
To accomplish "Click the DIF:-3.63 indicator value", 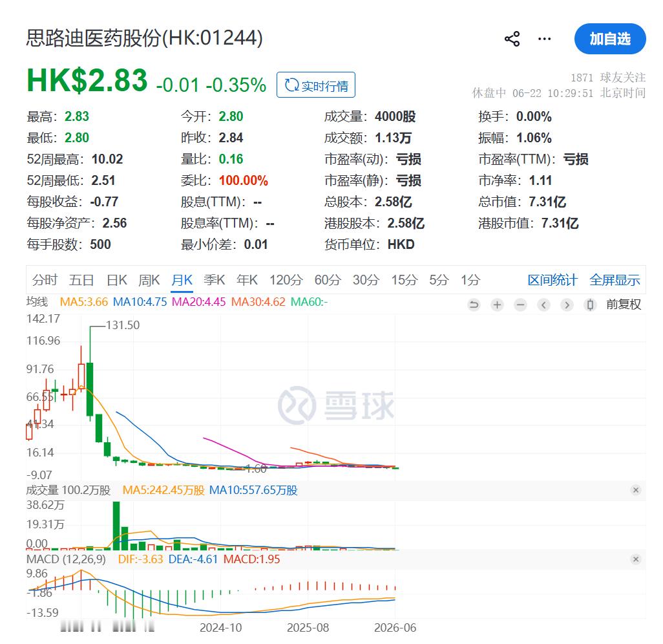I will coord(140,559).
